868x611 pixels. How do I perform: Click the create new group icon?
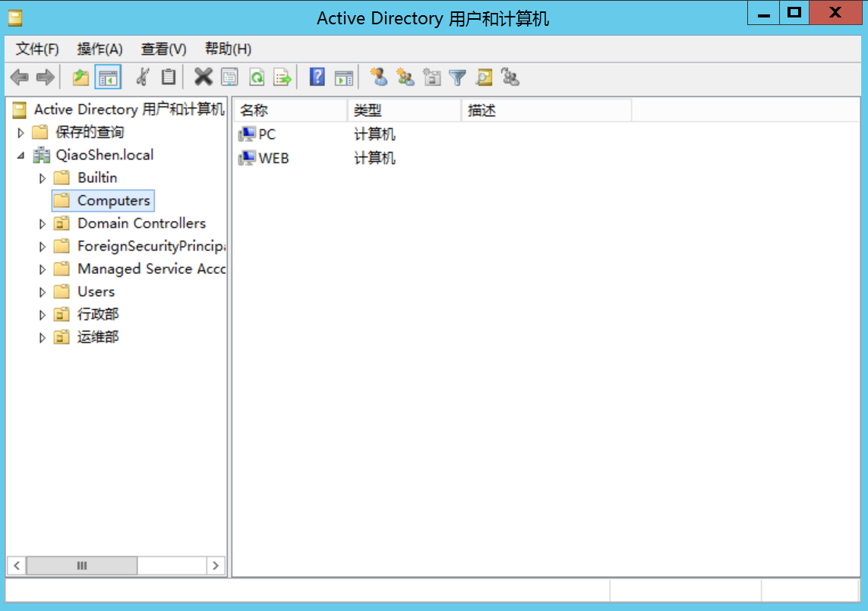point(406,77)
